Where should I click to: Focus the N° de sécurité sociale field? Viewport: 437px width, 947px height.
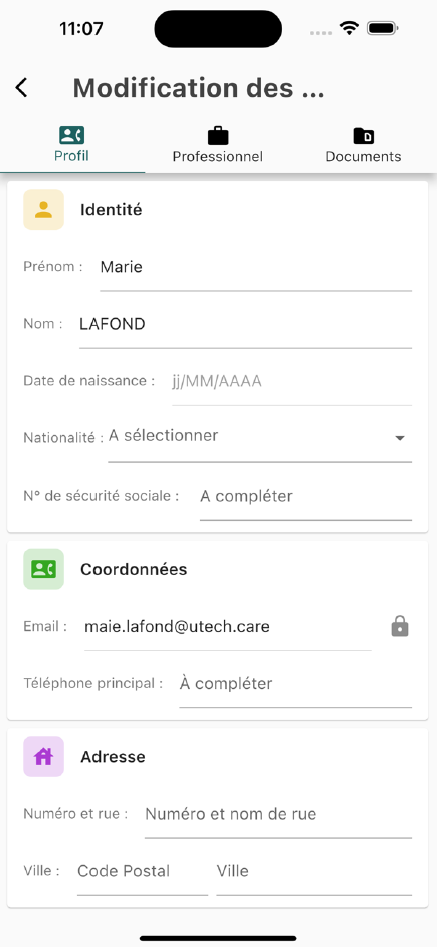[x=306, y=501]
